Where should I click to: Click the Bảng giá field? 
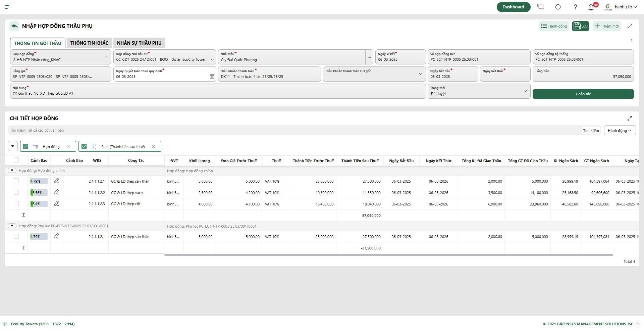(61, 74)
